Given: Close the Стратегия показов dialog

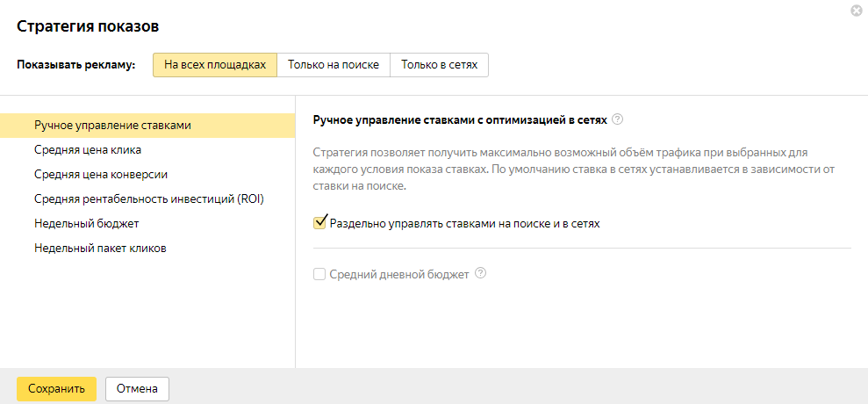Looking at the screenshot, I should 857,10.
